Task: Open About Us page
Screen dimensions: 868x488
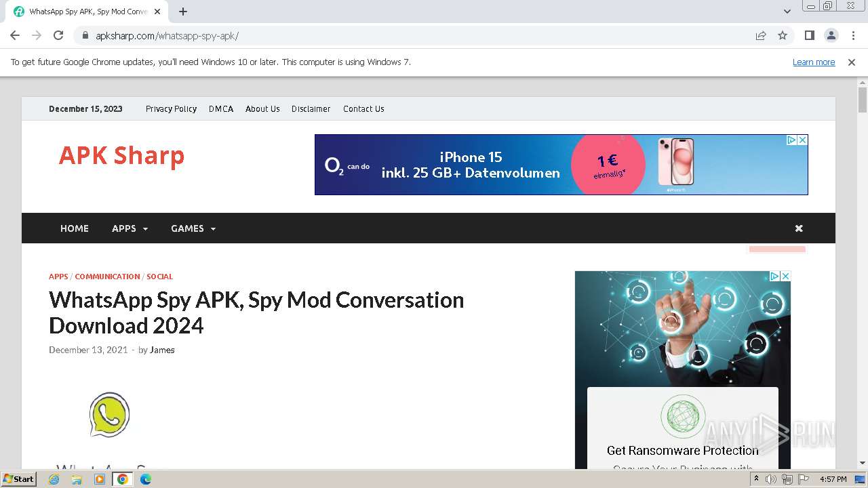Action: [x=262, y=108]
